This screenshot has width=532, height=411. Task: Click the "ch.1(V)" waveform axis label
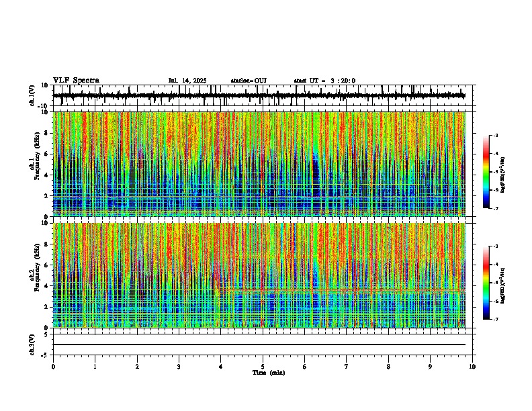click(32, 95)
